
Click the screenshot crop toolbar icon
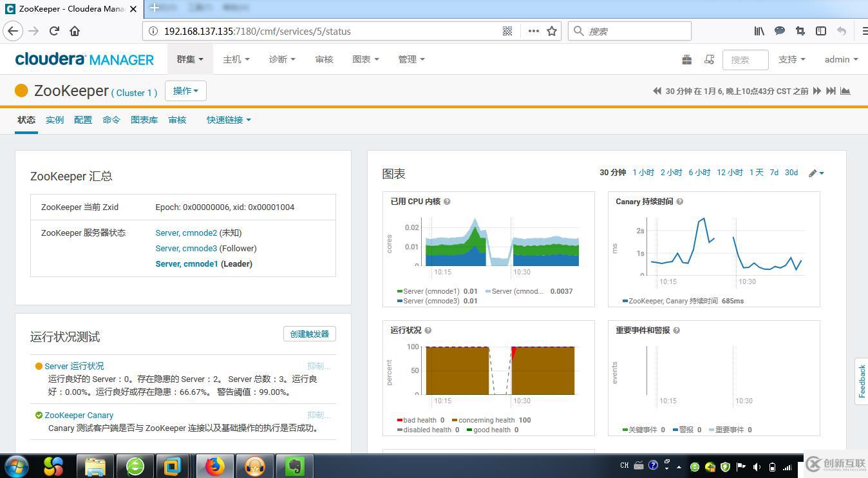[x=800, y=31]
